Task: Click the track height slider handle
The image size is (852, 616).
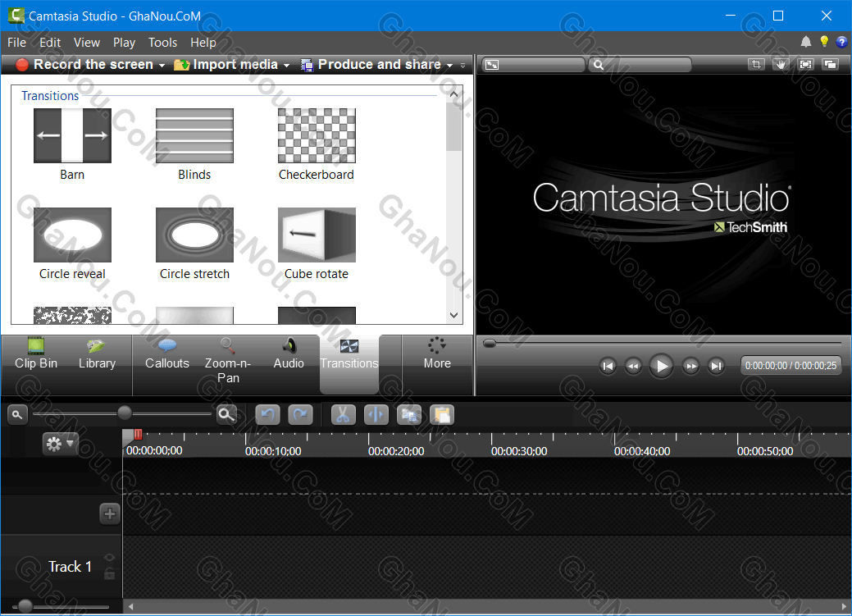Action: tap(25, 605)
